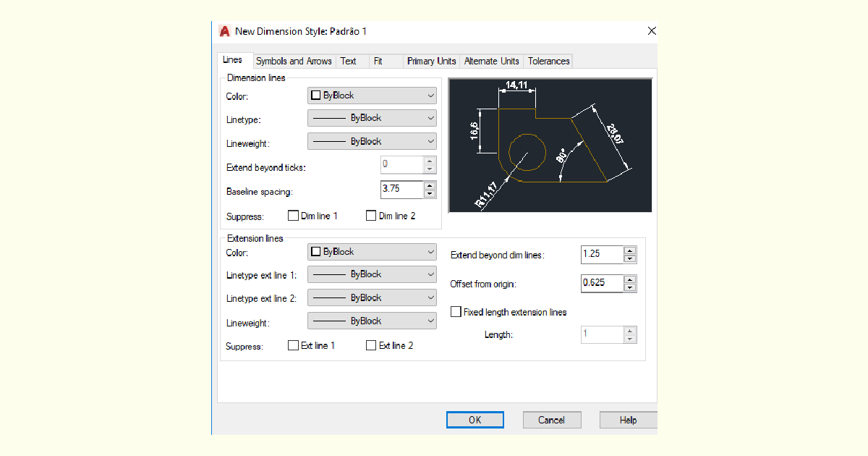Image resolution: width=868 pixels, height=456 pixels.
Task: Tick Suppress Ext line 2 checkbox
Action: (x=372, y=346)
